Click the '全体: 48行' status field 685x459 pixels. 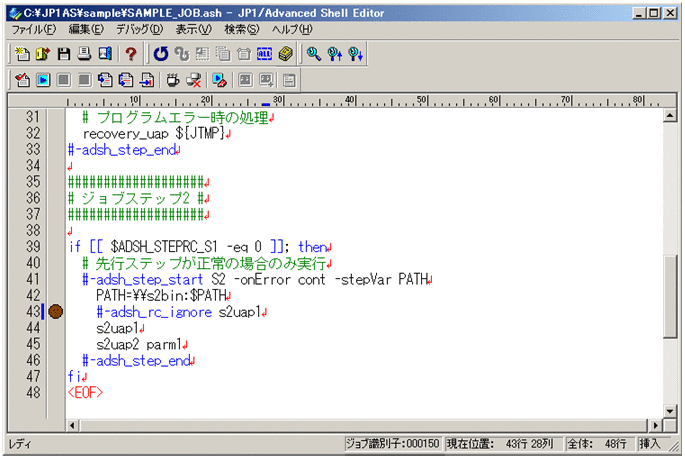point(600,444)
